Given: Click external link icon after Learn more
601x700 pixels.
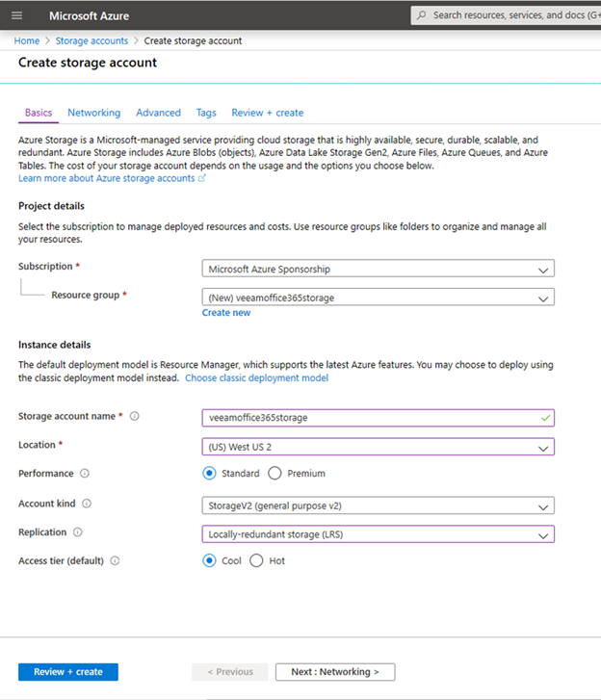Looking at the screenshot, I should pyautogui.click(x=202, y=178).
